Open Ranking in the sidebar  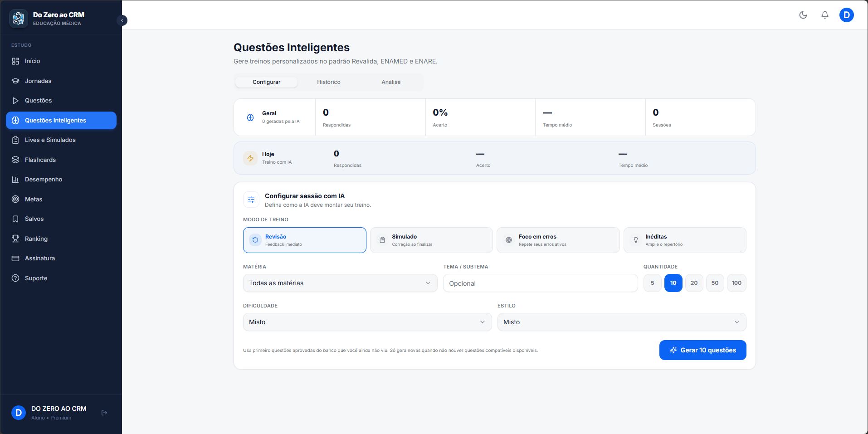point(61,239)
